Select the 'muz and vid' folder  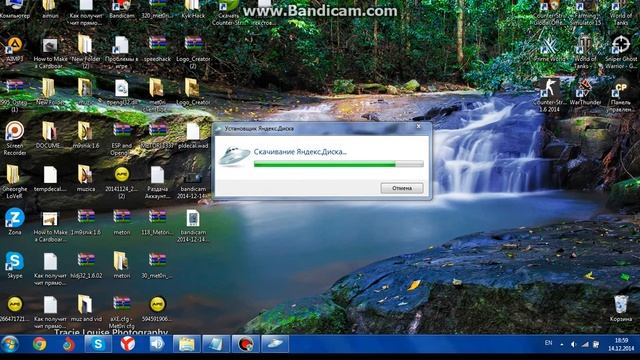[x=86, y=308]
